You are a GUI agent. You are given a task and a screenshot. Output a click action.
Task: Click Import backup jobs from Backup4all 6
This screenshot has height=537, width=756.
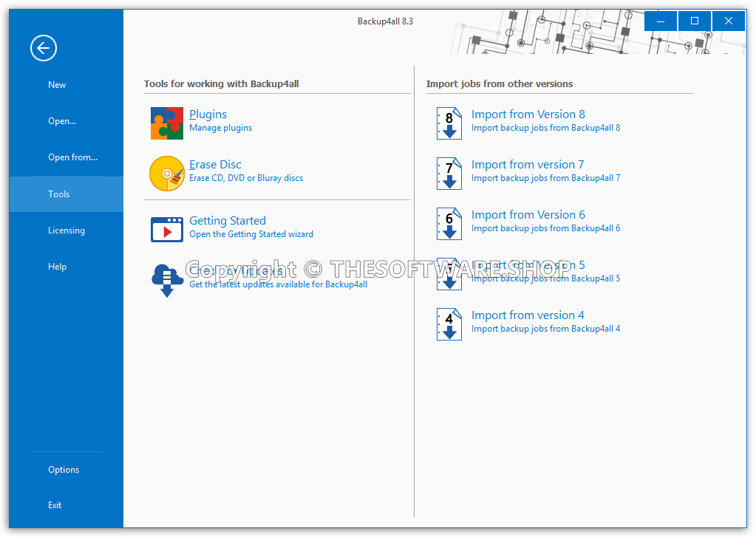click(x=546, y=228)
